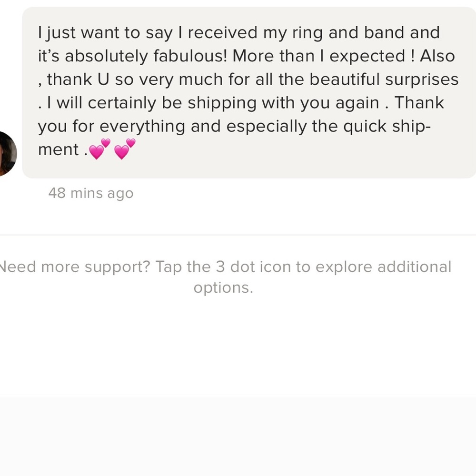Viewport: 476px width, 476px height.
Task: Tap "explore additional" in the support hint
Action: coord(383,267)
